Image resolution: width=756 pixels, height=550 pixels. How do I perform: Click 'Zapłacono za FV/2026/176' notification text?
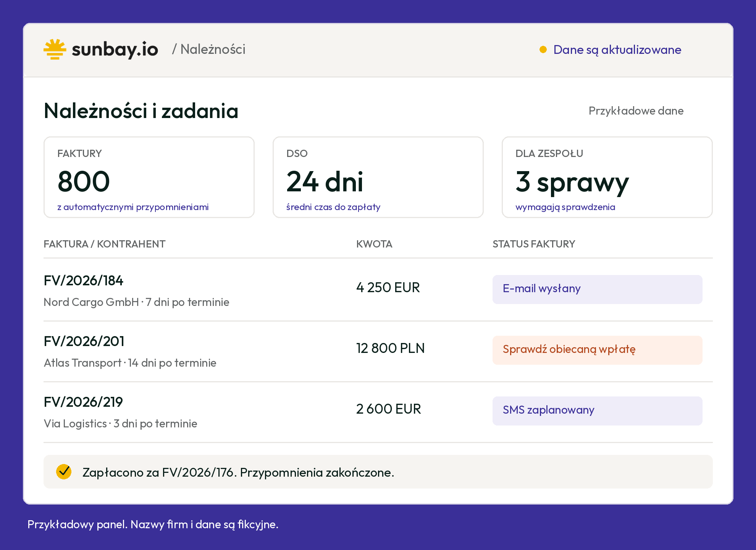tap(238, 472)
